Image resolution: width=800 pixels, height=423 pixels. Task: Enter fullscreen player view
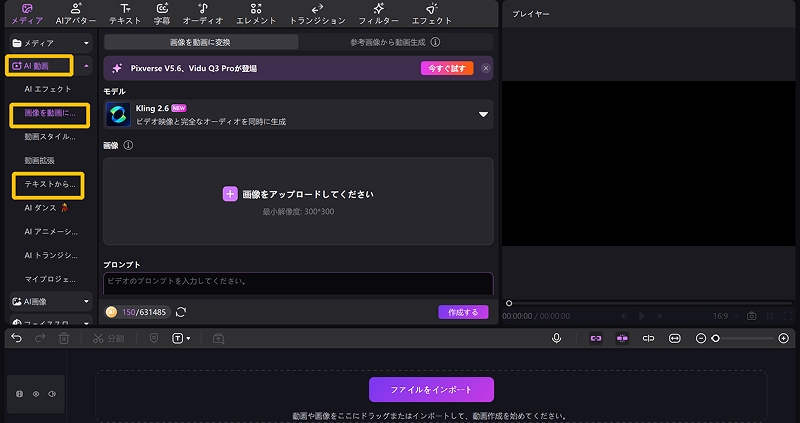pyautogui.click(x=789, y=316)
